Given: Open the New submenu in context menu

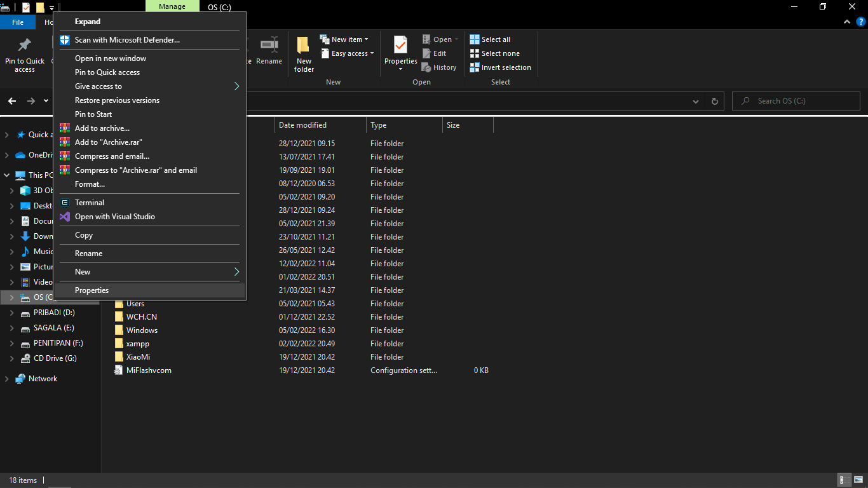Looking at the screenshot, I should (149, 272).
